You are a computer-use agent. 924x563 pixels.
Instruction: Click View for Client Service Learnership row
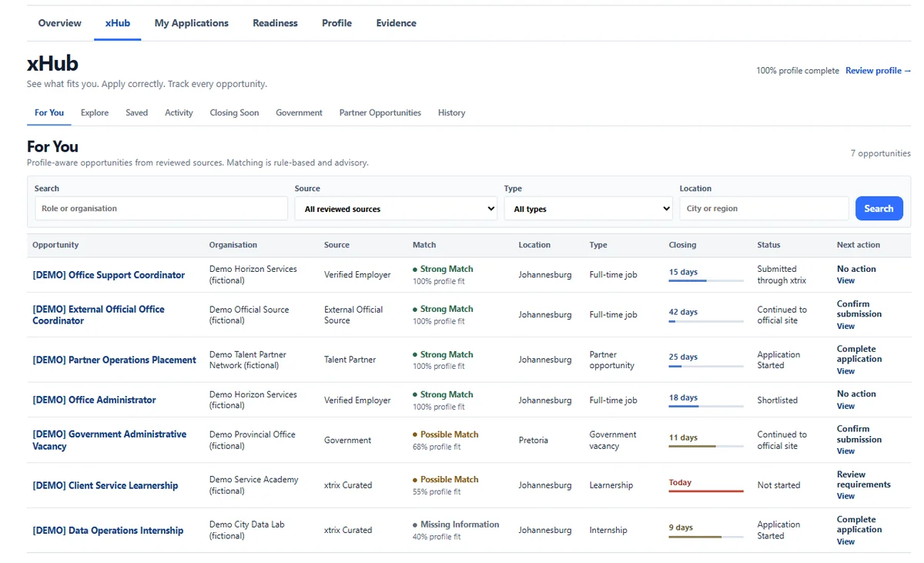(x=845, y=496)
